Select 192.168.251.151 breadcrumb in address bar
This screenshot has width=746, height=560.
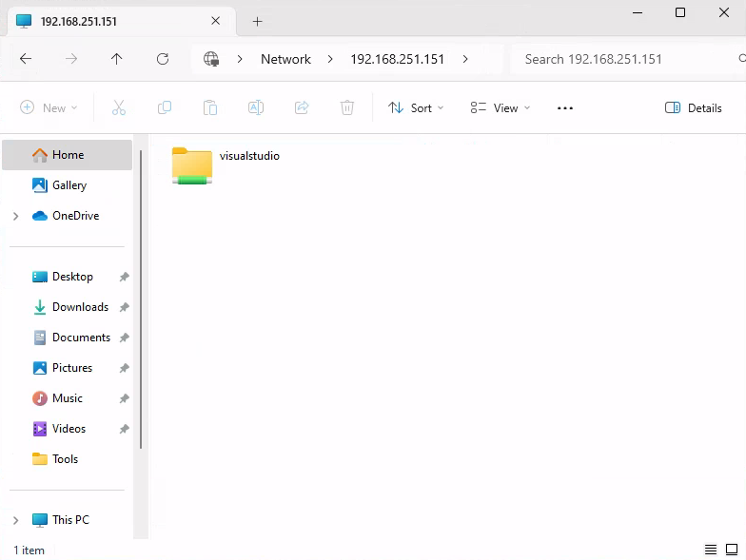(x=398, y=59)
